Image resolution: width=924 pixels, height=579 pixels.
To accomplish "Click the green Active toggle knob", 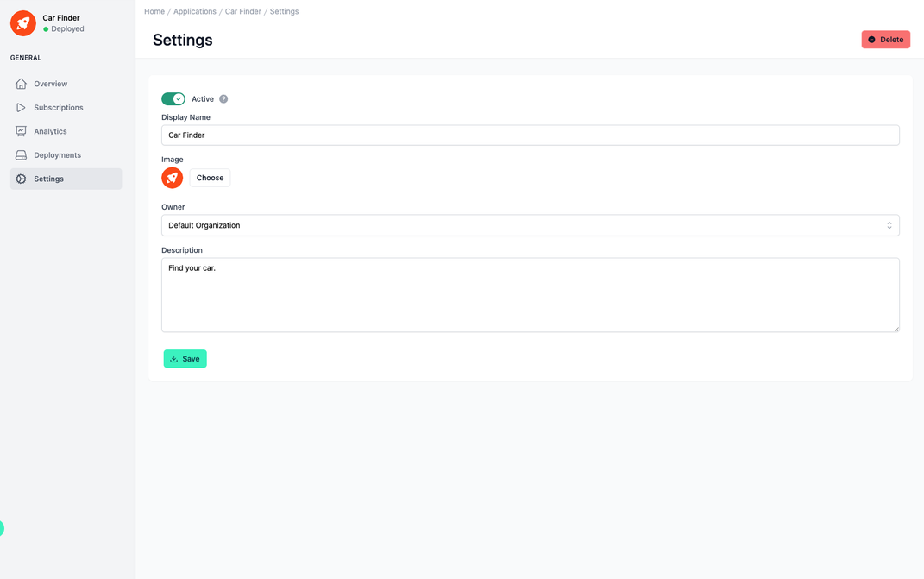I will [179, 98].
